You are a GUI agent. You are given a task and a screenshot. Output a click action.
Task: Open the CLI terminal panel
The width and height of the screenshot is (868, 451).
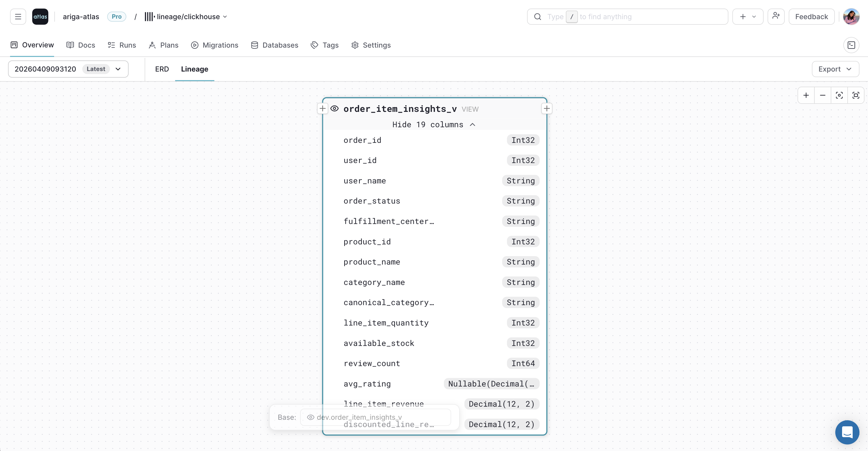click(x=851, y=45)
